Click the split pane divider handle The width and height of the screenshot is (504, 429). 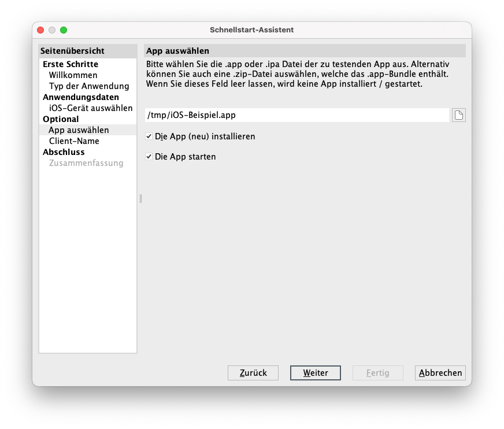click(140, 198)
